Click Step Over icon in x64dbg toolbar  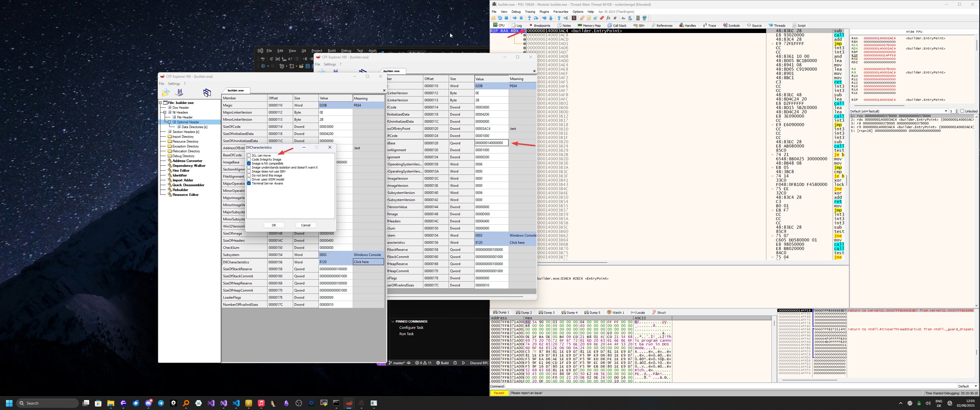click(536, 18)
